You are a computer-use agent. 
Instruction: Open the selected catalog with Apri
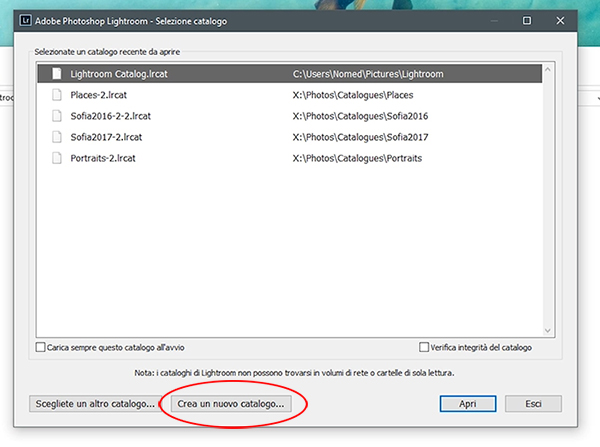pos(468,404)
